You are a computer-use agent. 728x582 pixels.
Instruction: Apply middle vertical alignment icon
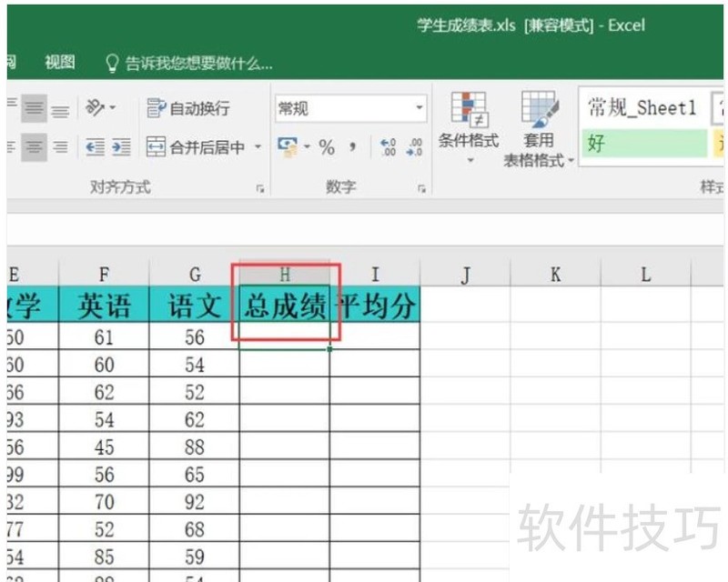coord(34,108)
